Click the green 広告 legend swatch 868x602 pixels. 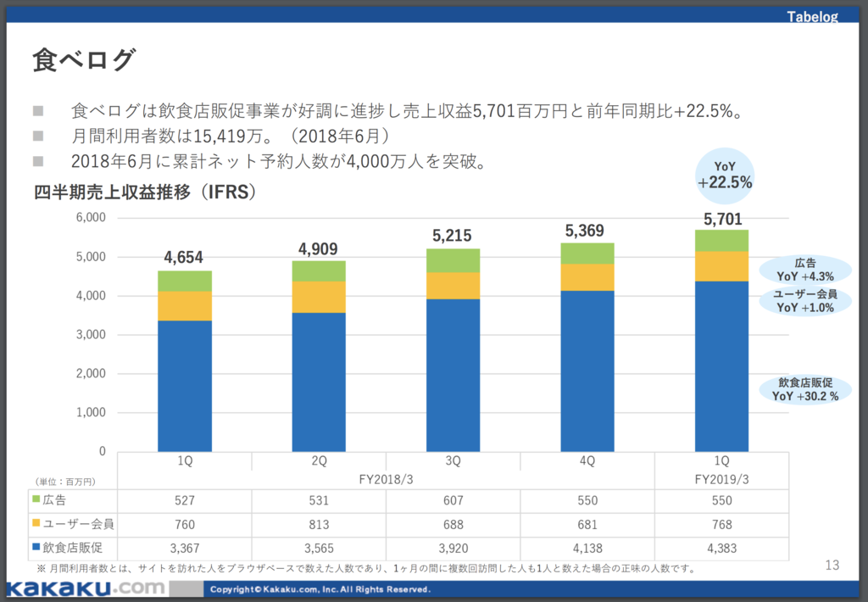click(x=36, y=499)
